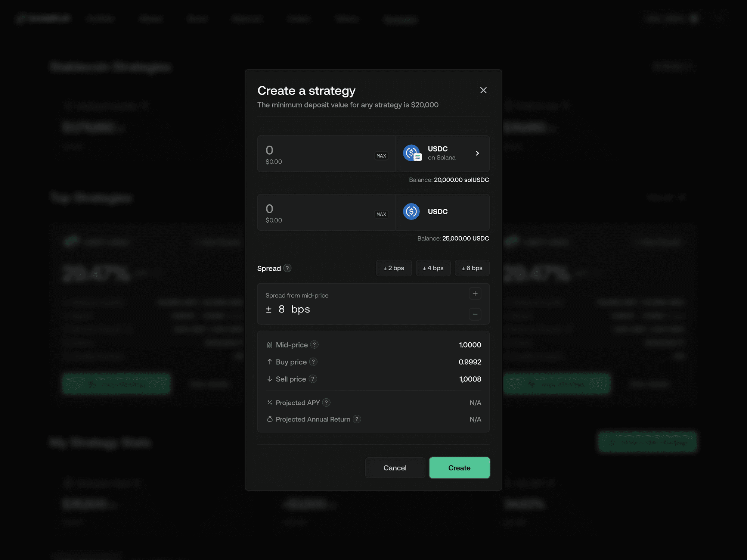Viewport: 747px width, 560px height.
Task: Select the ± 4 bps spread preset
Action: [x=433, y=268]
